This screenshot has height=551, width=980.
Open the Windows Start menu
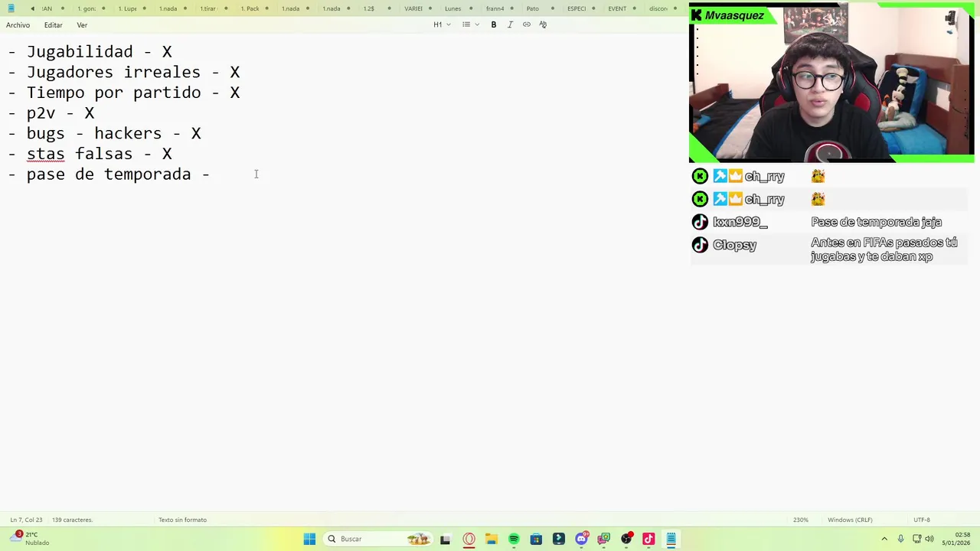point(309,539)
